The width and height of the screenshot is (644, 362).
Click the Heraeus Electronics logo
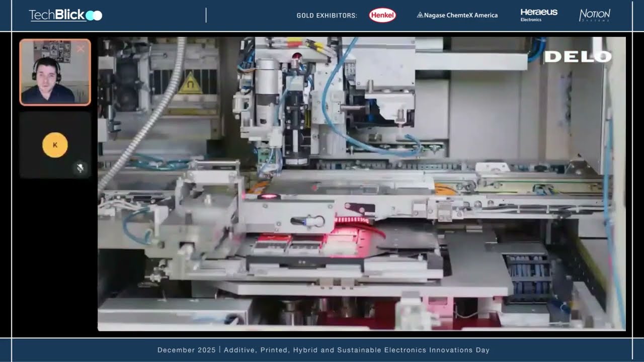point(539,15)
